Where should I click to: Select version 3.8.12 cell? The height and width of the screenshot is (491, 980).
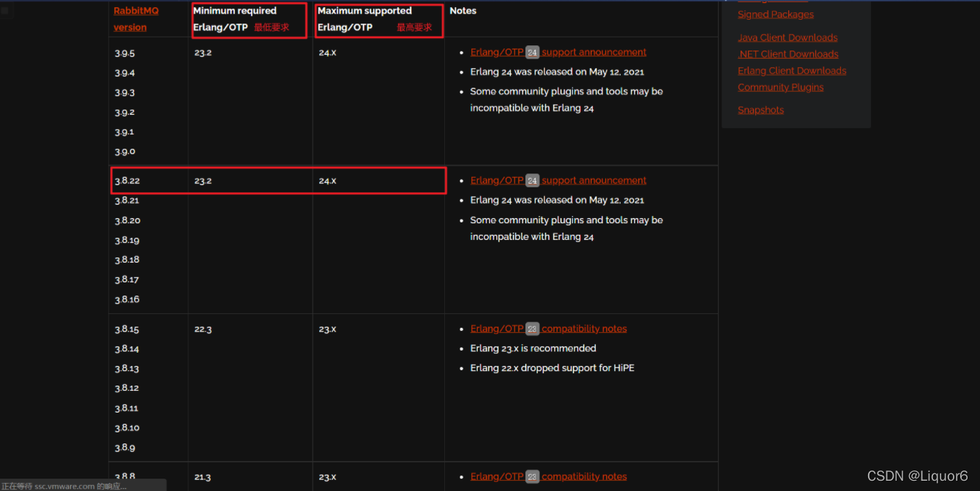(127, 389)
